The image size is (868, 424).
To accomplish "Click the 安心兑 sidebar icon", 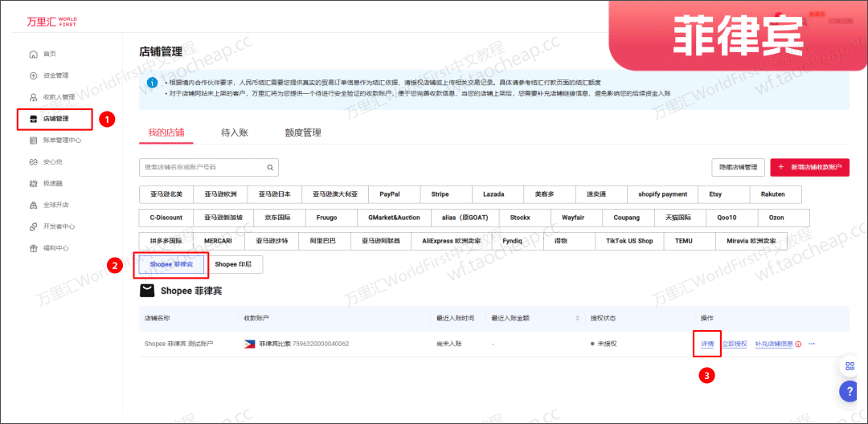I will tap(33, 162).
